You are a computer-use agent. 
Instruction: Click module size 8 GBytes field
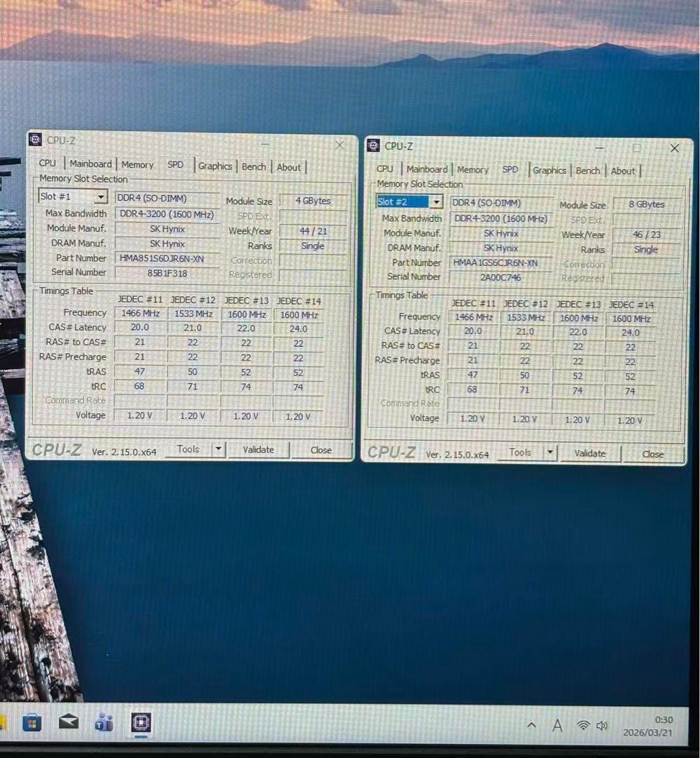click(647, 204)
